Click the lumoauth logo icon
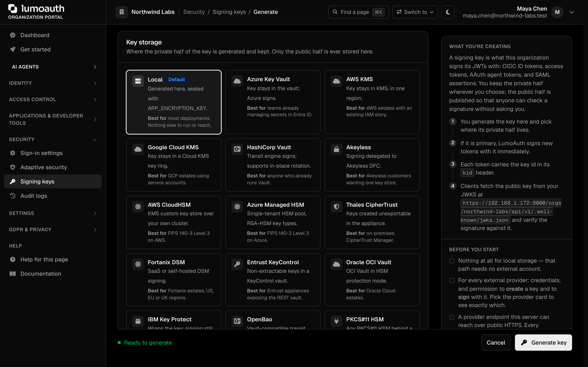This screenshot has width=588, height=367. [x=13, y=9]
